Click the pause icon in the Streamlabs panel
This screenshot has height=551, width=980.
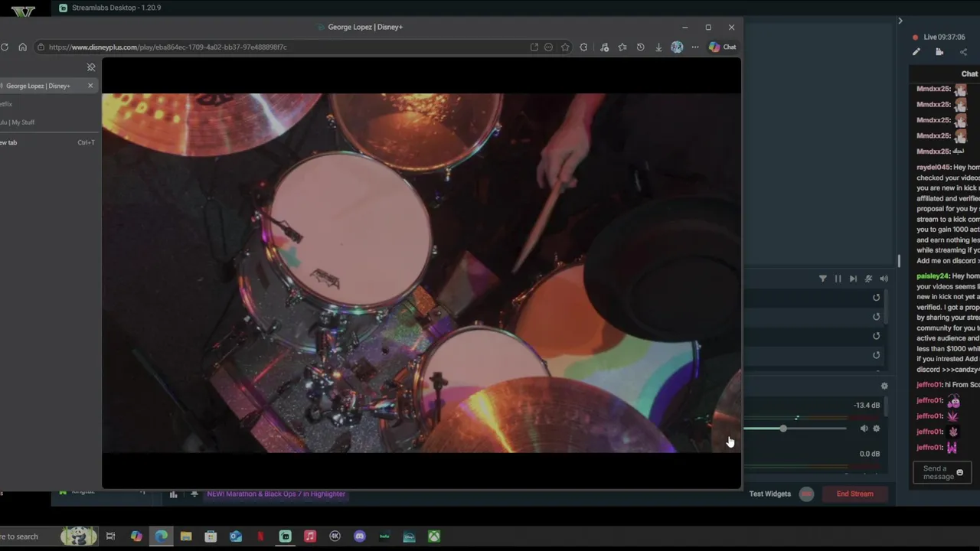[x=838, y=279]
